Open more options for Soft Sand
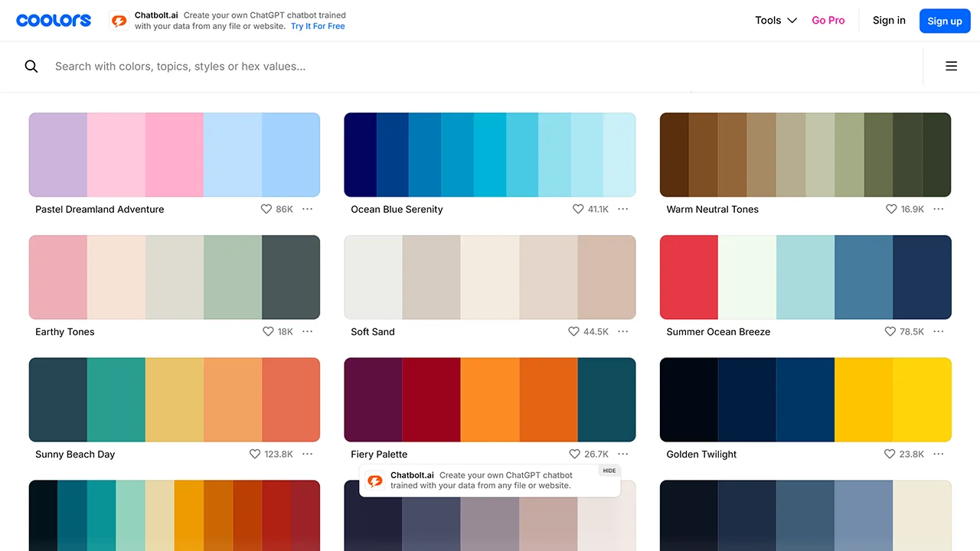The height and width of the screenshot is (551, 980). click(x=623, y=331)
